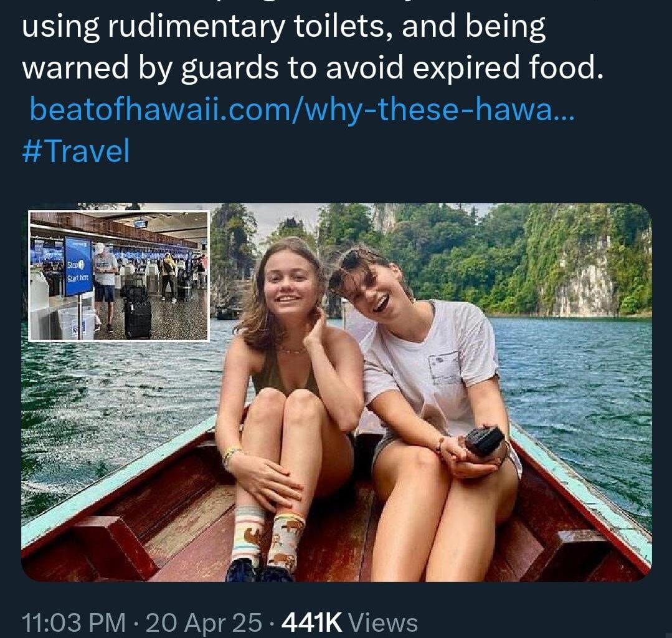Click the 'warned by guards' text line

(313, 68)
